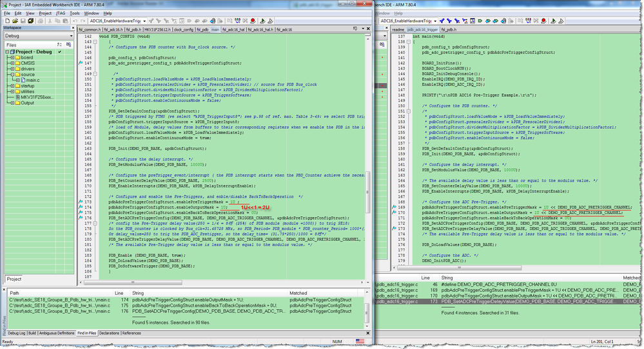Click Debug without Downloading icon, left window
This screenshot has width=644, height=349.
(x=270, y=21)
